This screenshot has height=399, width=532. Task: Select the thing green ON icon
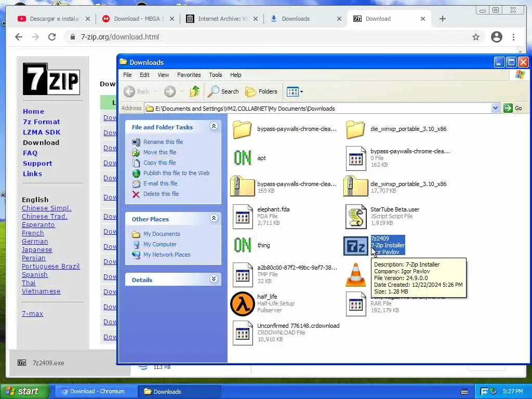[242, 245]
